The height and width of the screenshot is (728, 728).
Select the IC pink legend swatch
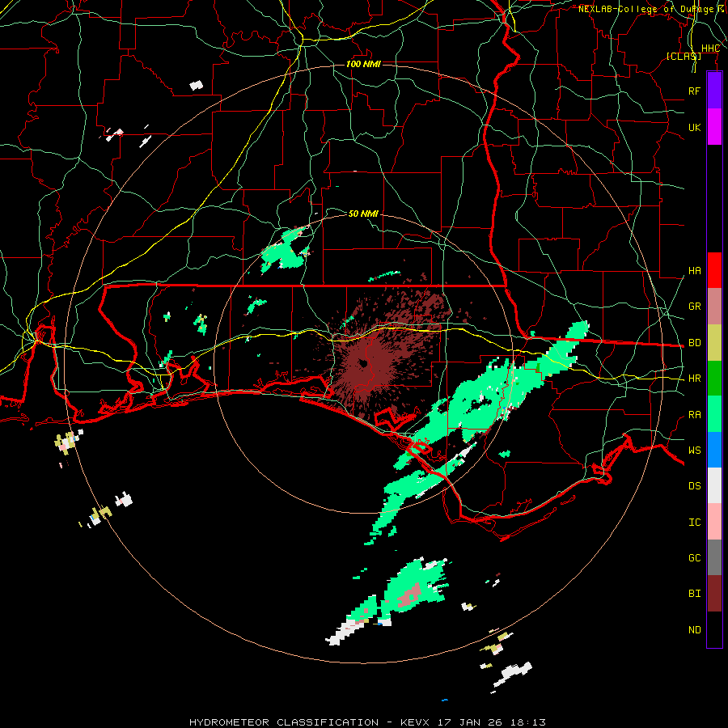pyautogui.click(x=714, y=522)
